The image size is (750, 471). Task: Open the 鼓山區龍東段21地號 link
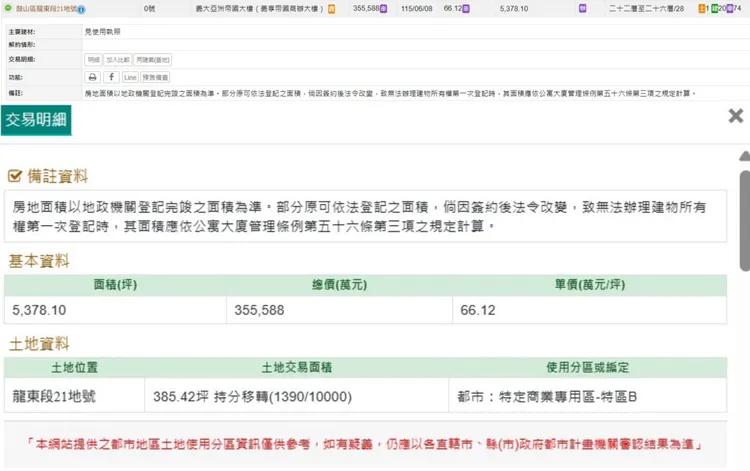coord(46,9)
